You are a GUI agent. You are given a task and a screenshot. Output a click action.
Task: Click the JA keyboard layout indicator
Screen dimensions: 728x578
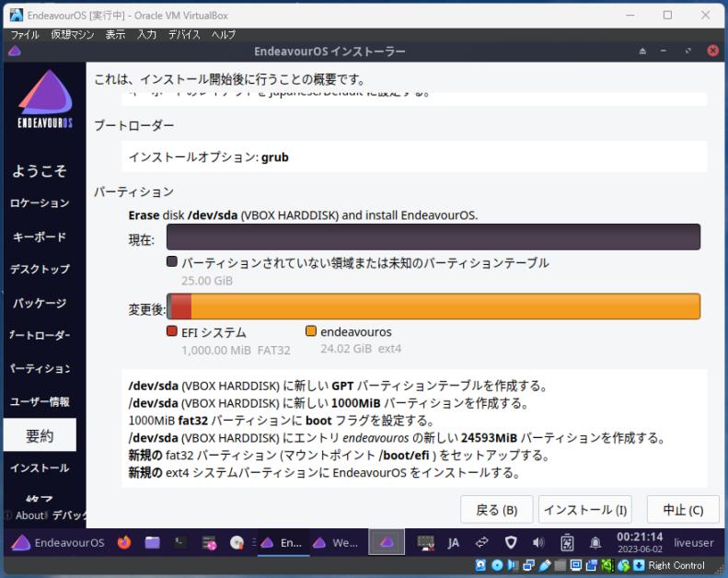[x=453, y=543]
